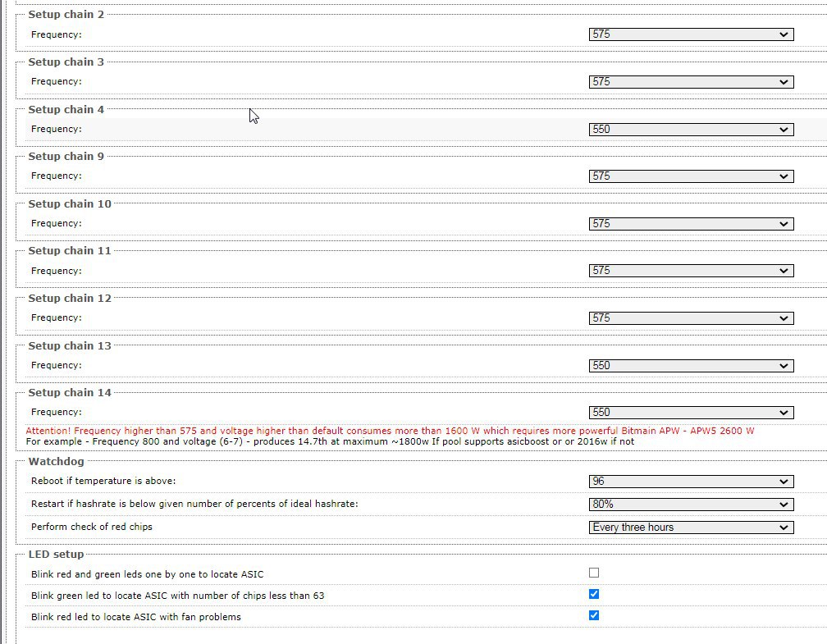The height and width of the screenshot is (644, 827).
Task: Click the 'Setup chain 4' section heading
Action: (x=66, y=110)
